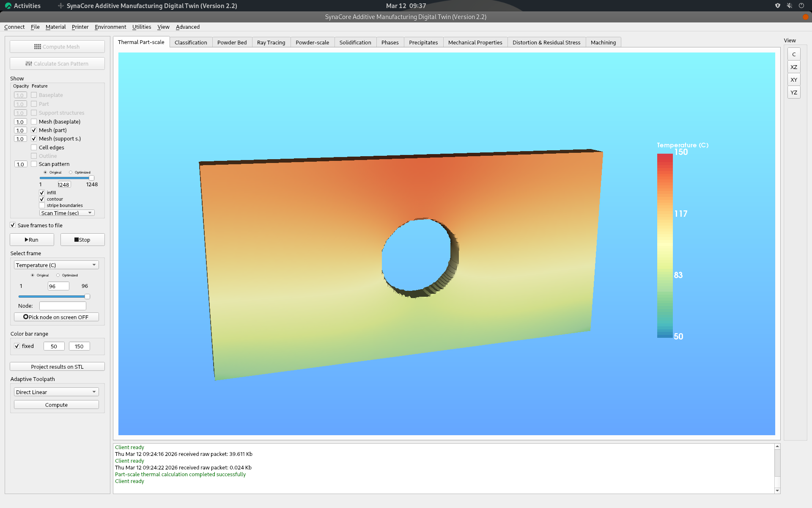Screen dimensions: 812x508
Task: Click the scan pattern layer slider
Action: [x=67, y=178]
